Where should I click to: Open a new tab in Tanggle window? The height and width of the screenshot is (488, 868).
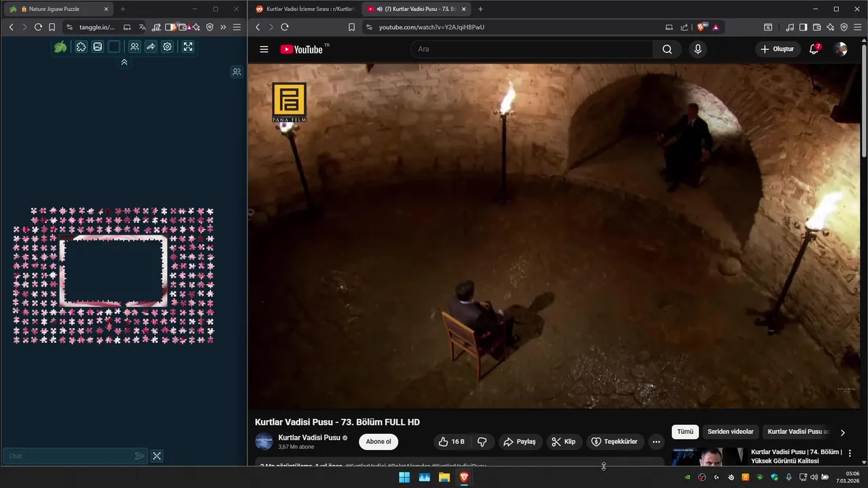[123, 9]
